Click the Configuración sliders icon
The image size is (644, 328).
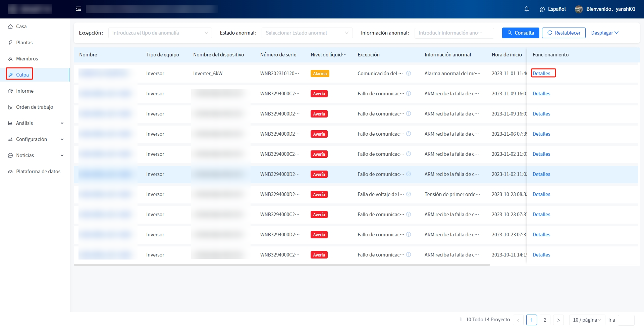pos(10,139)
